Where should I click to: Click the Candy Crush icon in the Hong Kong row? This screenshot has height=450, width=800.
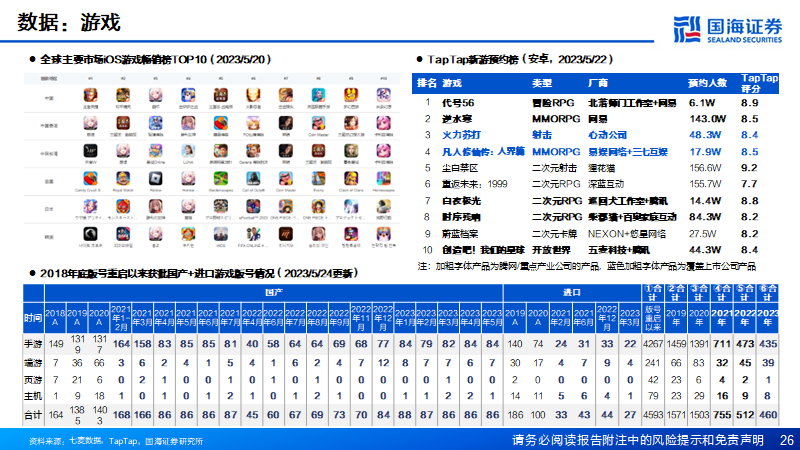pos(220,123)
